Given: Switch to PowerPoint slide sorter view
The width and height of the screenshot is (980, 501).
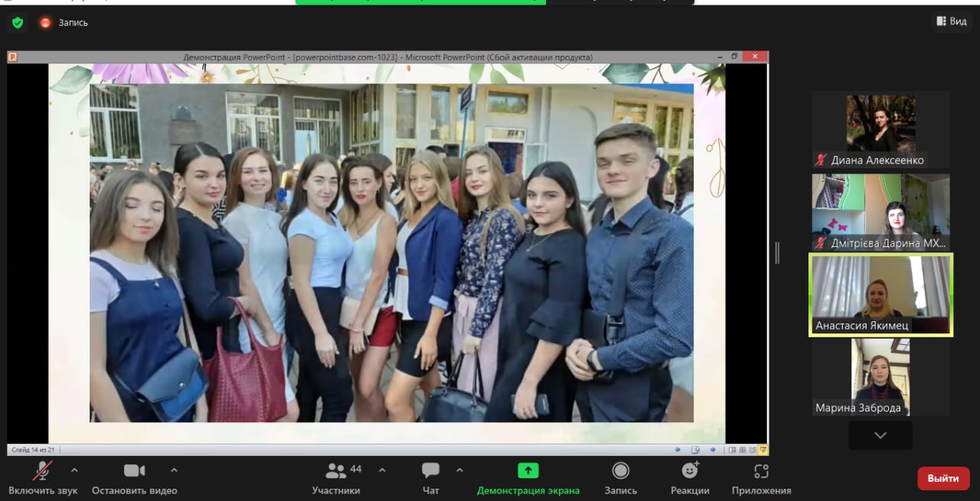Looking at the screenshot, I should click(743, 450).
